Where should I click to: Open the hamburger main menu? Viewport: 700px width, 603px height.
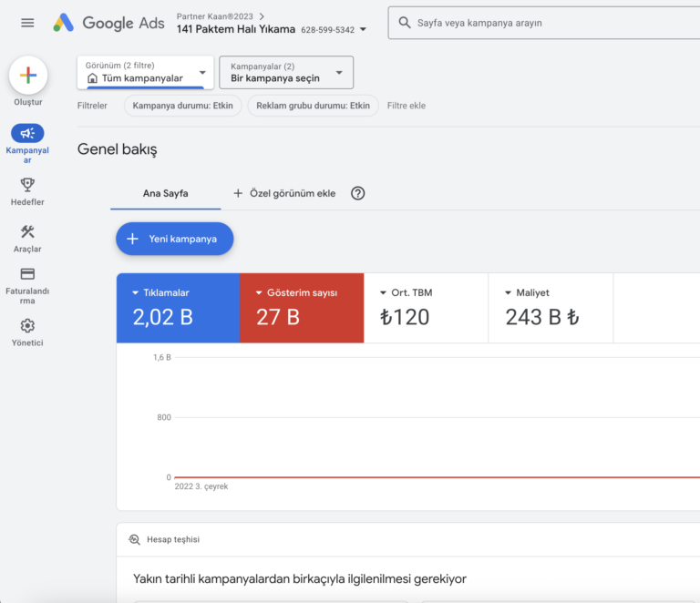point(27,23)
